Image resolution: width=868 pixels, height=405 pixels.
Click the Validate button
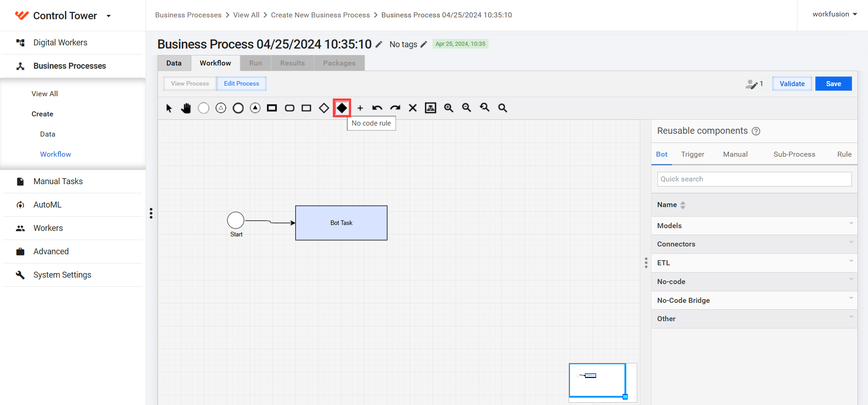pyautogui.click(x=792, y=84)
